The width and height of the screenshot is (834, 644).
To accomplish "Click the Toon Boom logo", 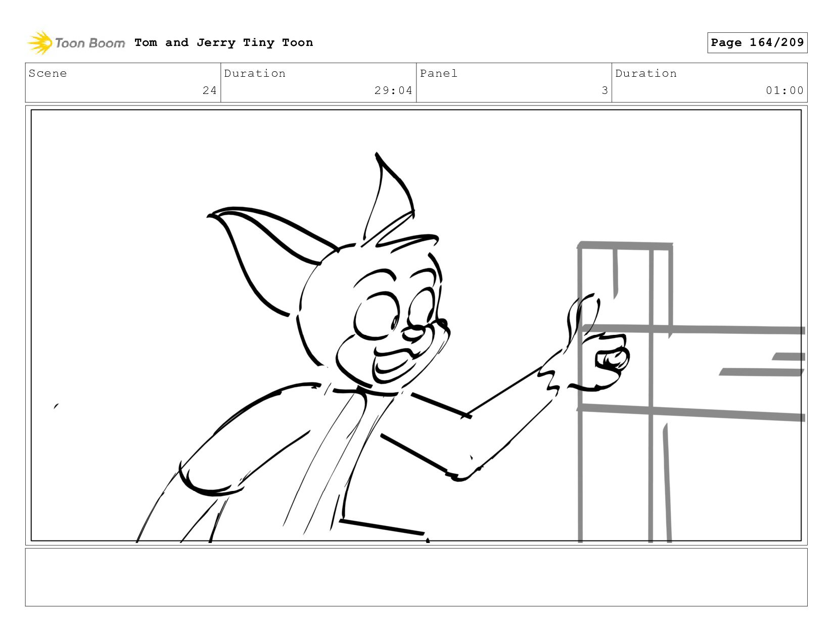I will click(76, 43).
